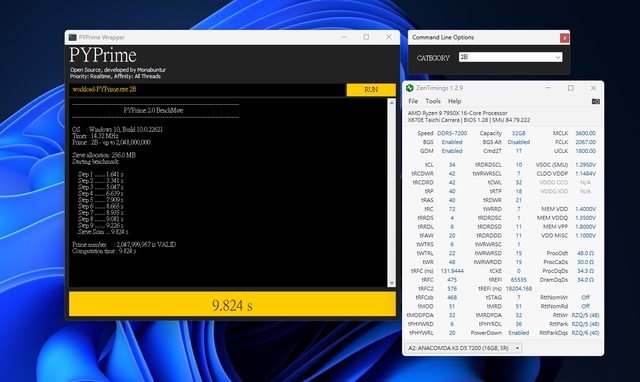Close the Command Line Options panel
640x382 pixels.
click(x=564, y=38)
